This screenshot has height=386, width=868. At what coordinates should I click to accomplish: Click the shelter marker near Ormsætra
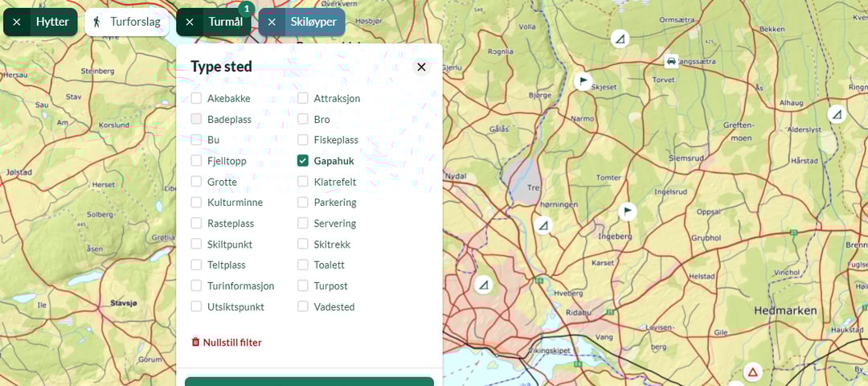click(620, 39)
